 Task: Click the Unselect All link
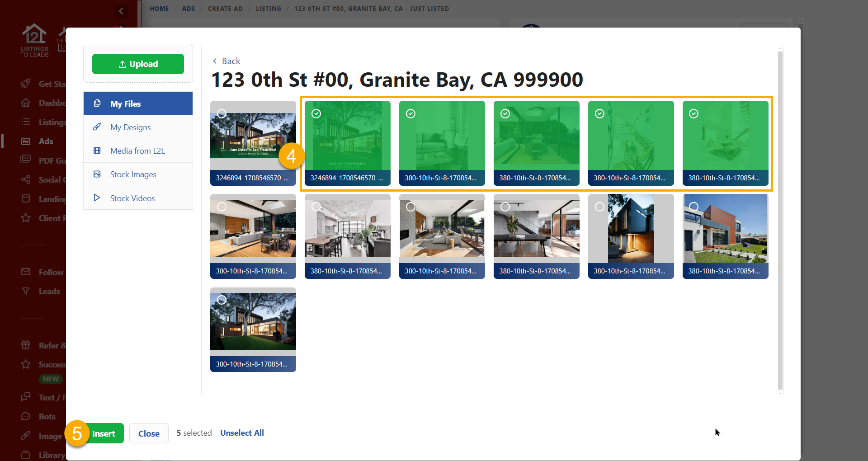tap(242, 433)
